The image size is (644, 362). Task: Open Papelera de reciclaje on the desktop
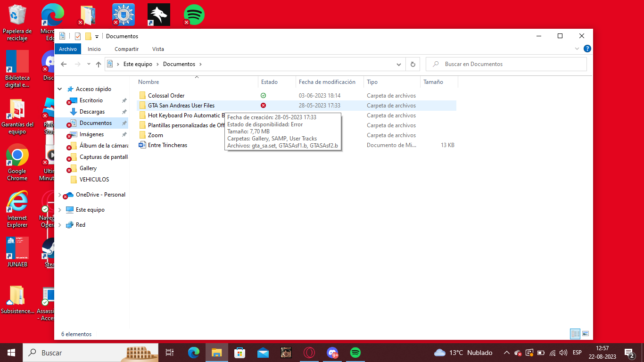[x=17, y=22]
